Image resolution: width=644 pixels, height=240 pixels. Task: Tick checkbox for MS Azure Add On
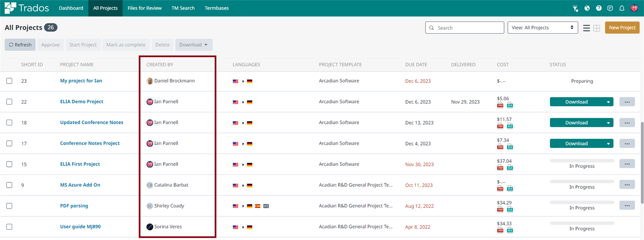[x=9, y=185]
